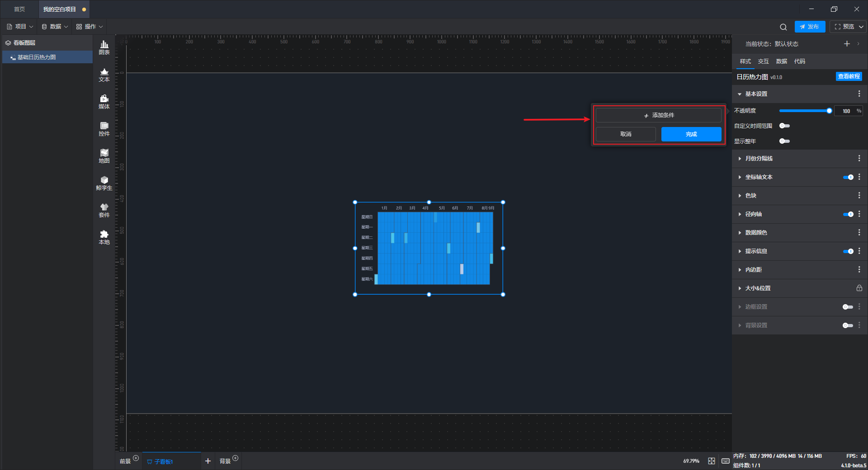Open the 预览 dropdown arrow

tap(861, 27)
